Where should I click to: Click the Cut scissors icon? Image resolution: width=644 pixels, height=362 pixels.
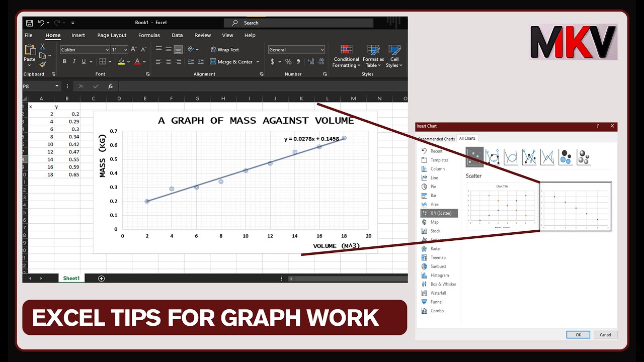(x=43, y=47)
